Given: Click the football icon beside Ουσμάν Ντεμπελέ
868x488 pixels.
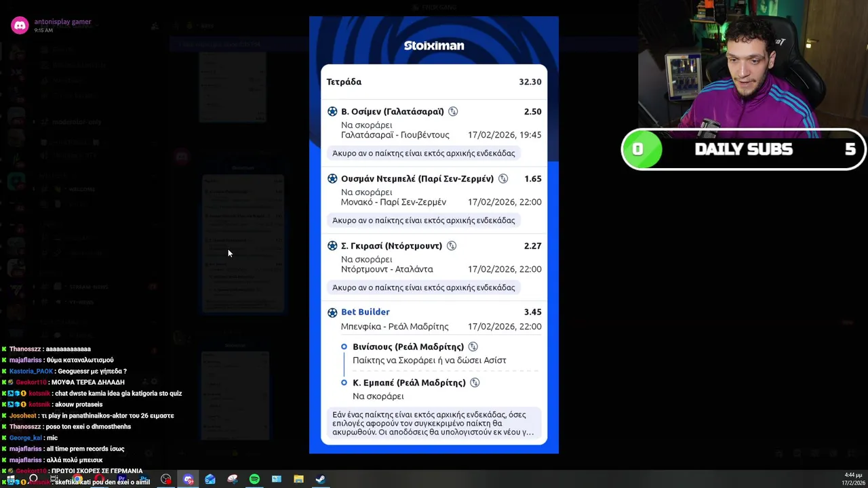Looking at the screenshot, I should 332,179.
